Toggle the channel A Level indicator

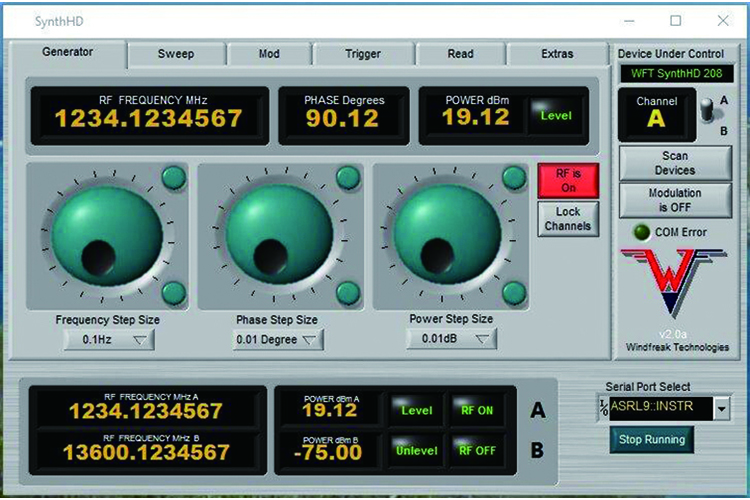tap(417, 410)
